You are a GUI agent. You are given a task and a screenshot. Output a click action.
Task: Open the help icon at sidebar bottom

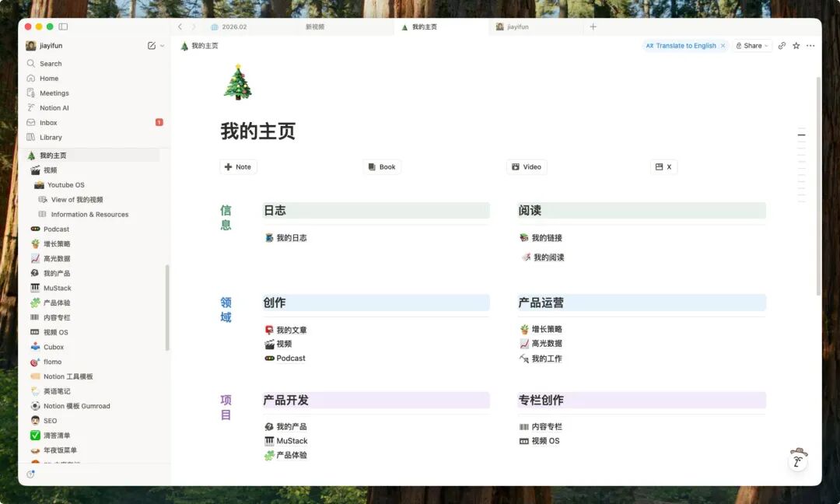(30, 474)
